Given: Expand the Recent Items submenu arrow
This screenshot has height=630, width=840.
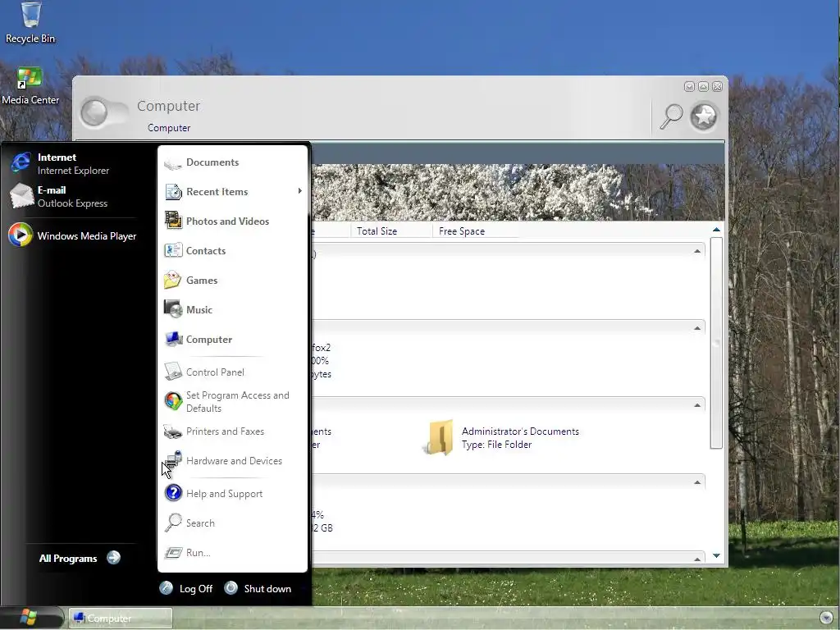Looking at the screenshot, I should (x=300, y=191).
